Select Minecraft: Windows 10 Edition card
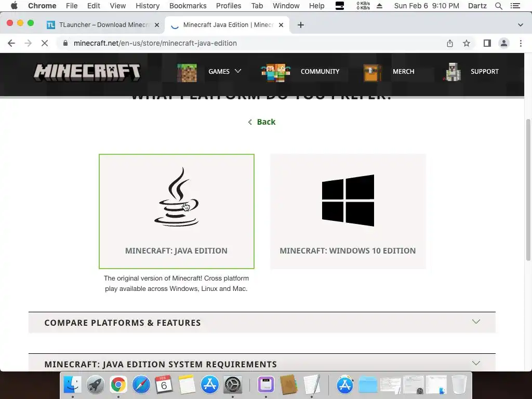The height and width of the screenshot is (399, 532). pos(348,211)
